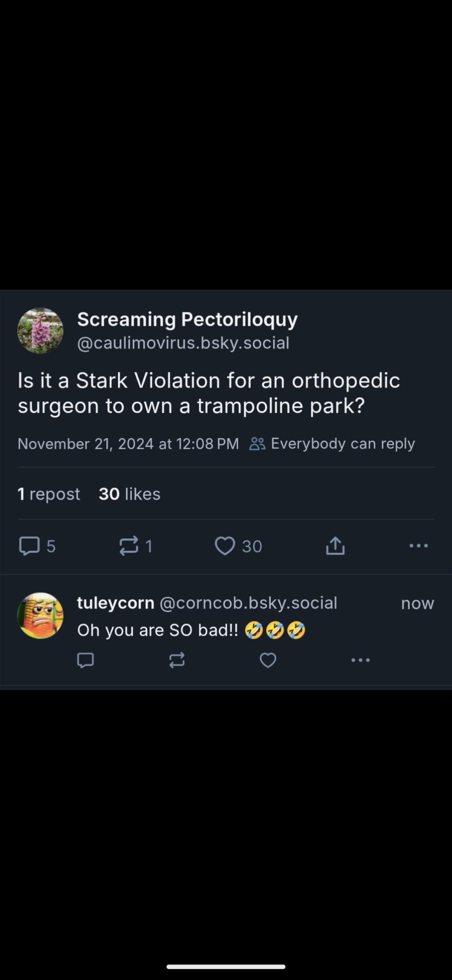452x980 pixels.
Task: Open Screaming Pectoriloquy's foxglove avatar
Action: (x=40, y=331)
